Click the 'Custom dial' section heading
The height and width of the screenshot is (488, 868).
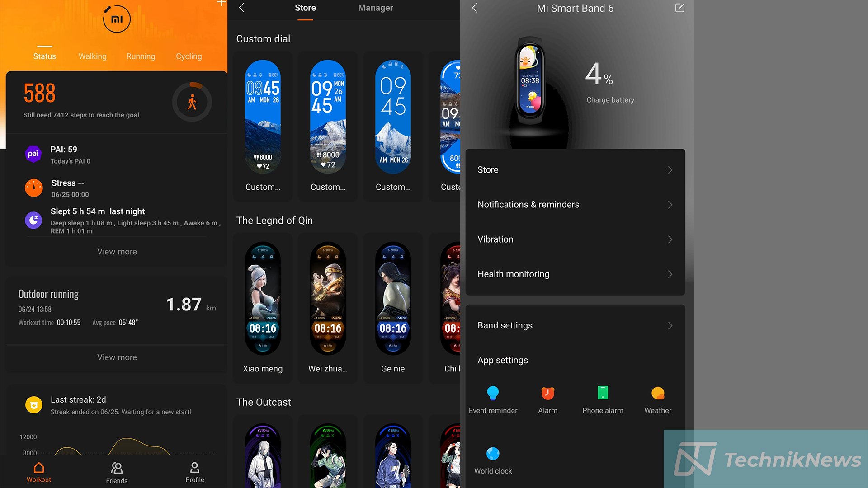(263, 39)
